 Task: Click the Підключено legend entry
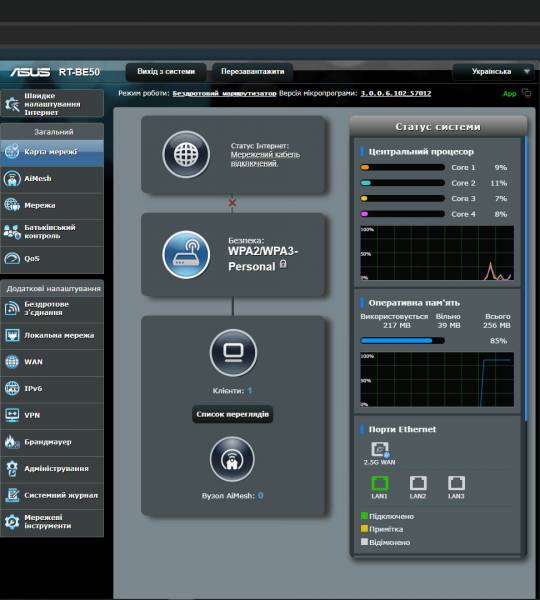point(387,516)
